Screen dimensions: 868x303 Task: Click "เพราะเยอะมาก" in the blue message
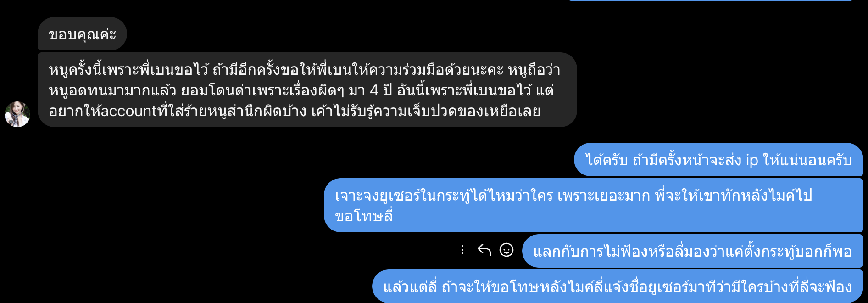coord(604,196)
